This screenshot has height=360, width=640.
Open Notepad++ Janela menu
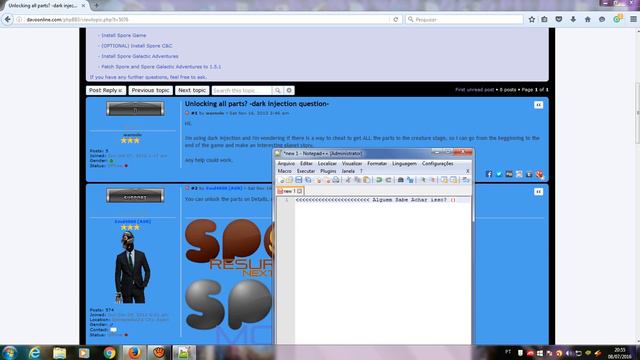pos(348,171)
